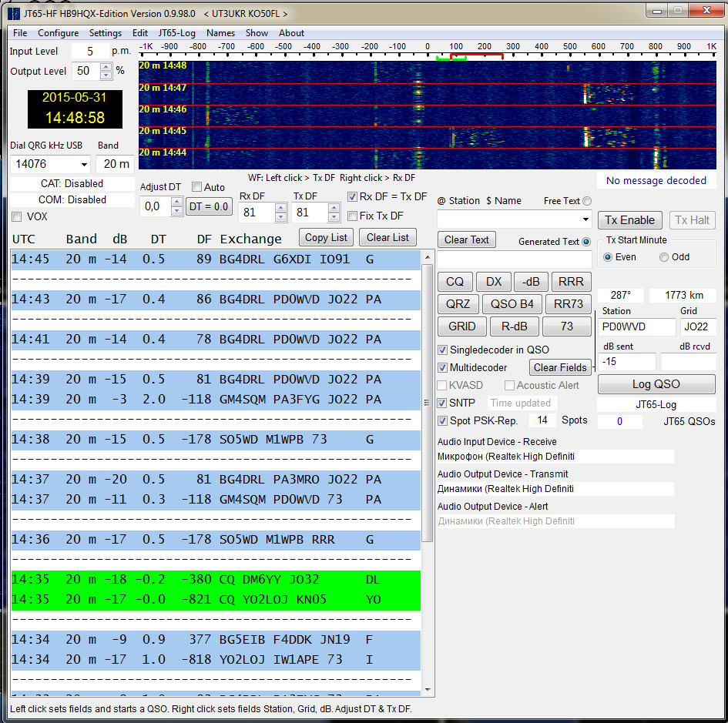Select Odd Tx Start Minute
728x723 pixels.
pos(664,257)
